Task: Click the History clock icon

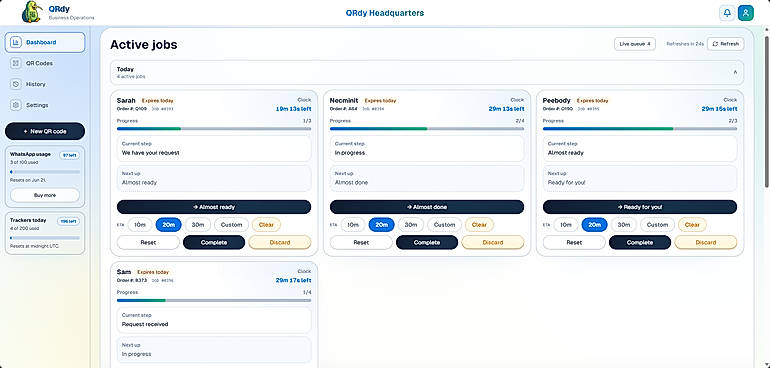Action: (x=16, y=84)
